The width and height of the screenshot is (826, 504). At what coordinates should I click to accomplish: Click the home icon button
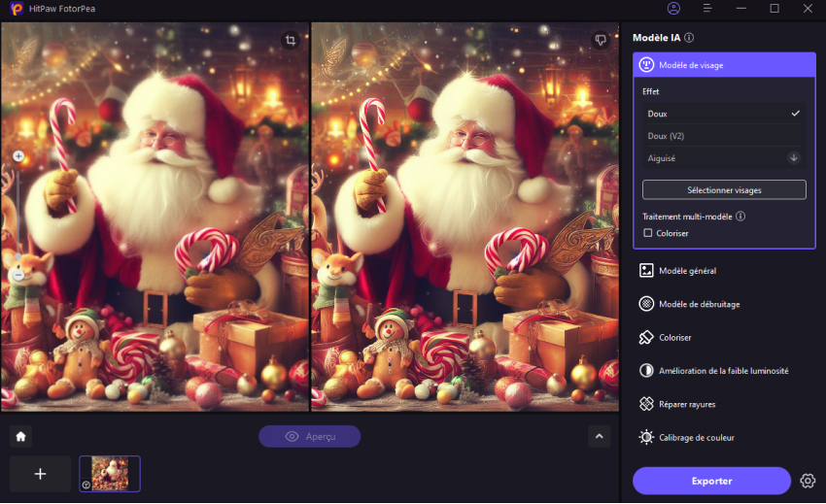21,437
